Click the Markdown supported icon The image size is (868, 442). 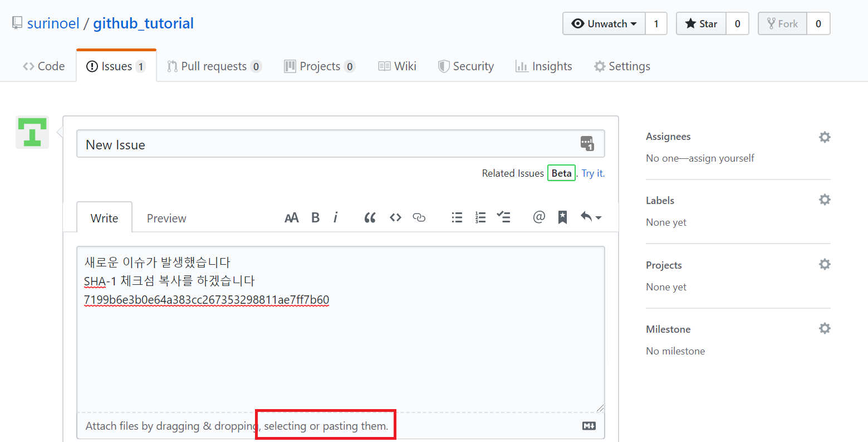tap(589, 426)
